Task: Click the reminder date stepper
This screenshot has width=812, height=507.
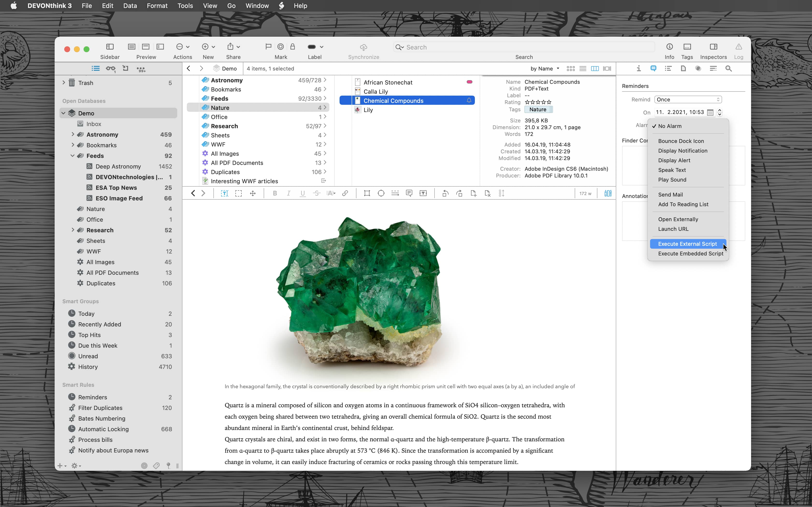Action: click(720, 112)
